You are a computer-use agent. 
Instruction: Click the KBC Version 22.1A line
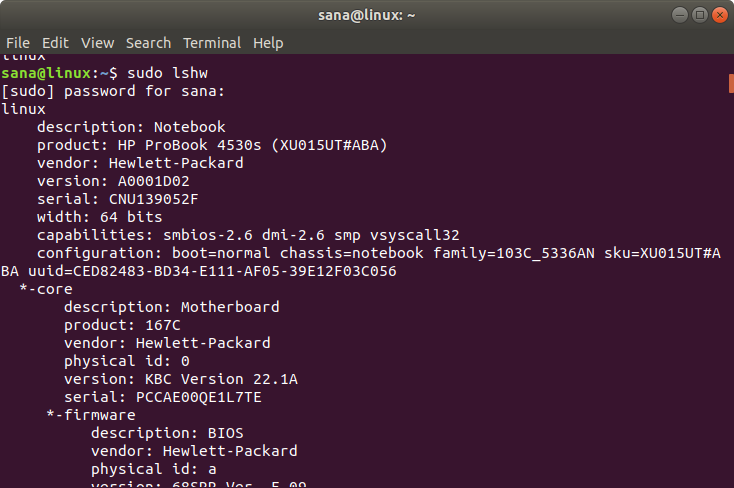(x=181, y=379)
